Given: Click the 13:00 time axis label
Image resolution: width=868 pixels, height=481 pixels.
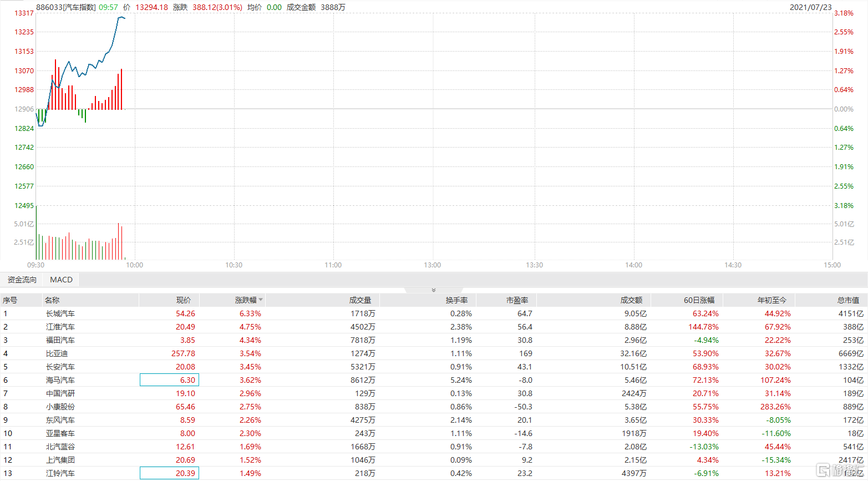Looking at the screenshot, I should pos(433,265).
